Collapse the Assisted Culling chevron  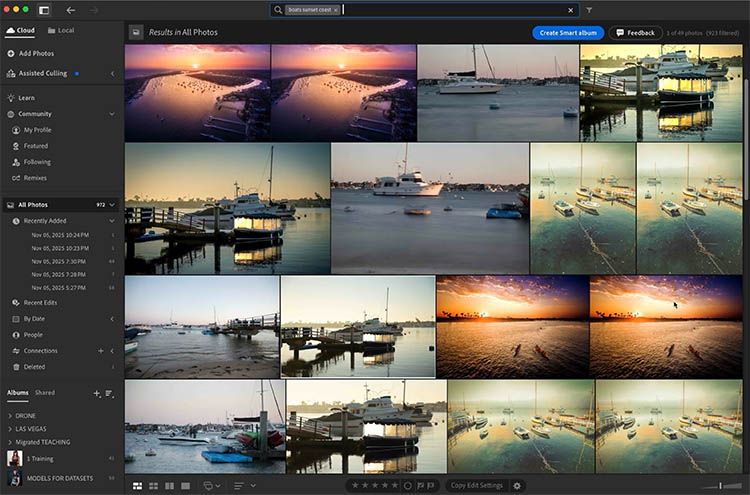[112, 73]
